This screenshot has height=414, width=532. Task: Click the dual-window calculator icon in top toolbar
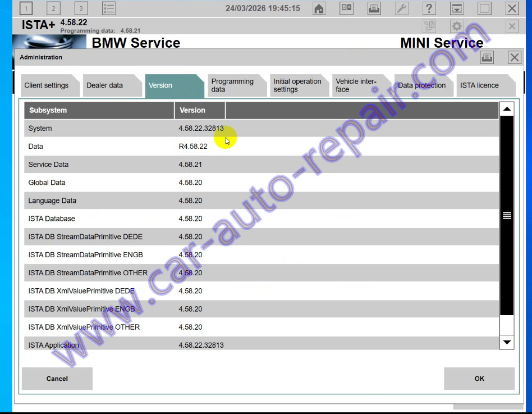pos(346,8)
